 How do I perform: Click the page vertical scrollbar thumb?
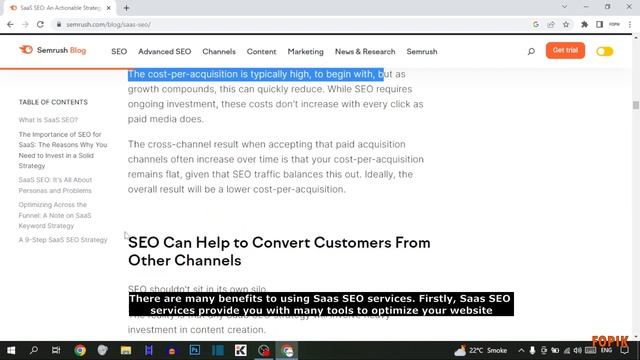click(x=636, y=105)
